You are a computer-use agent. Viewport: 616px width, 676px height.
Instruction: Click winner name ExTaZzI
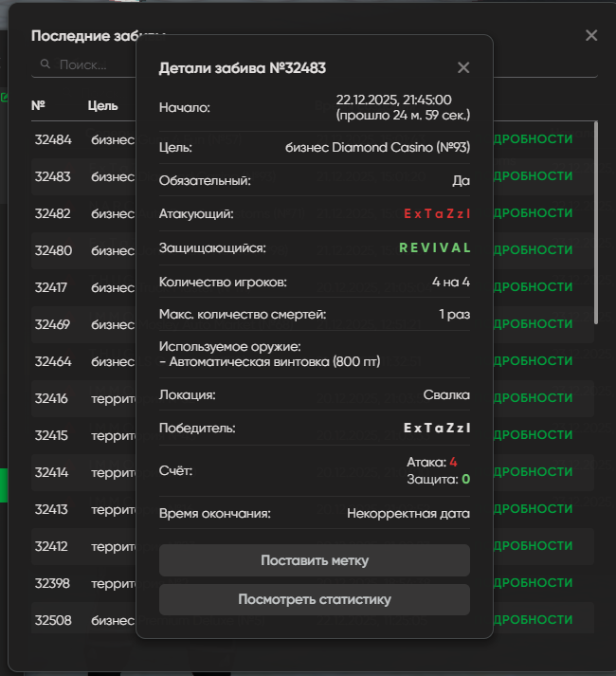437,429
